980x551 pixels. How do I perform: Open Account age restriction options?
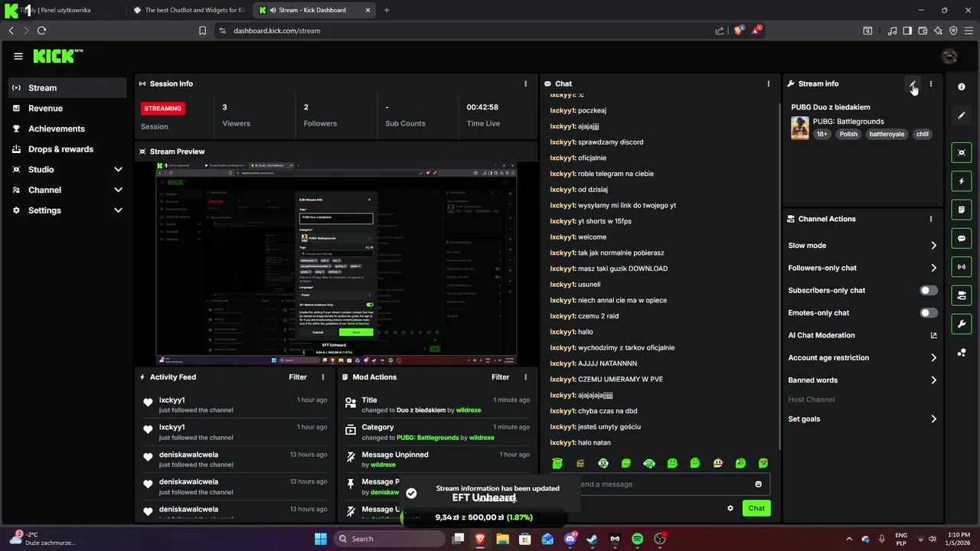click(862, 357)
